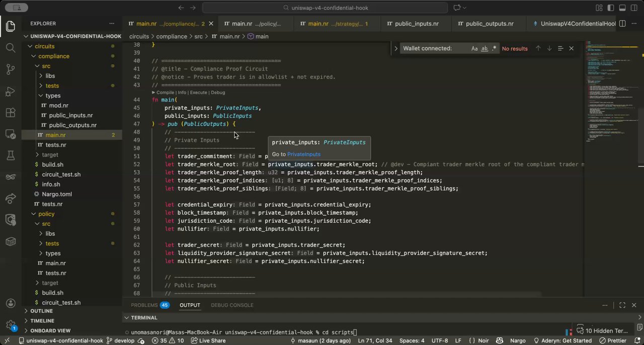Close the compliance main.nr tab

tap(211, 24)
